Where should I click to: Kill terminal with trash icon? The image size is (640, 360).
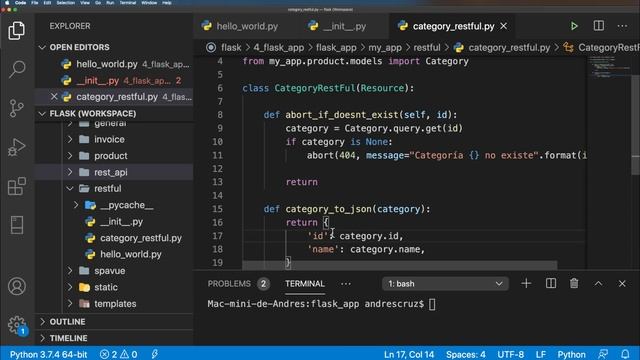pyautogui.click(x=574, y=283)
